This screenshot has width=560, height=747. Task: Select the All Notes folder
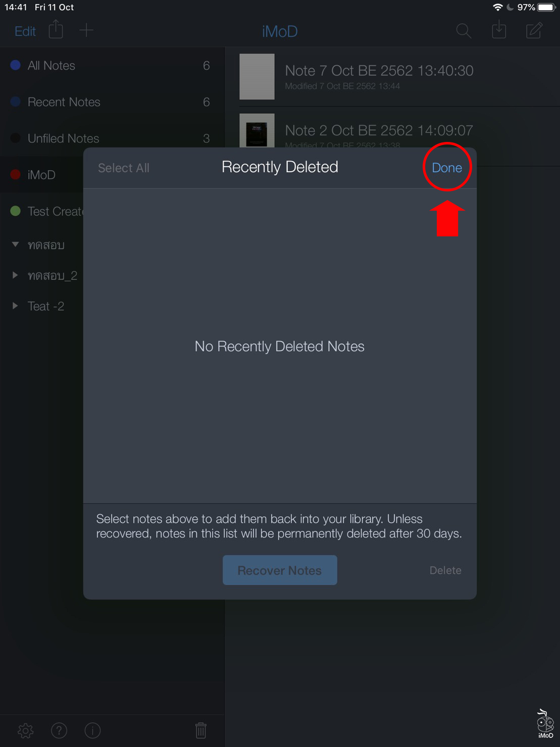click(x=51, y=65)
